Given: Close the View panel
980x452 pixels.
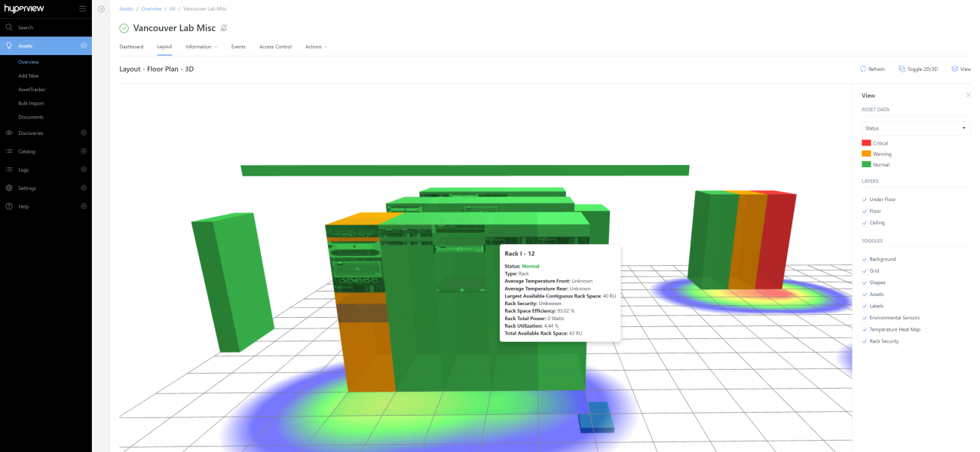Looking at the screenshot, I should click(969, 95).
